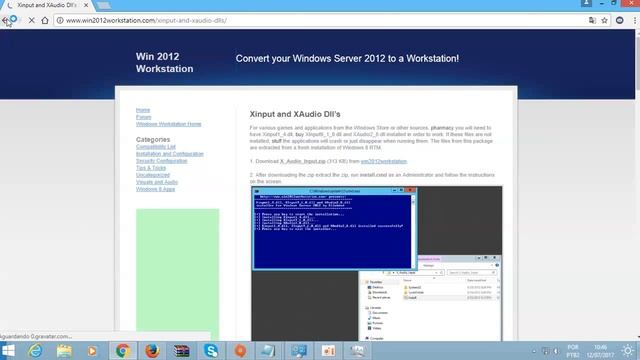Open the Windows Workstation Home link
The width and height of the screenshot is (640, 360).
pos(169,124)
